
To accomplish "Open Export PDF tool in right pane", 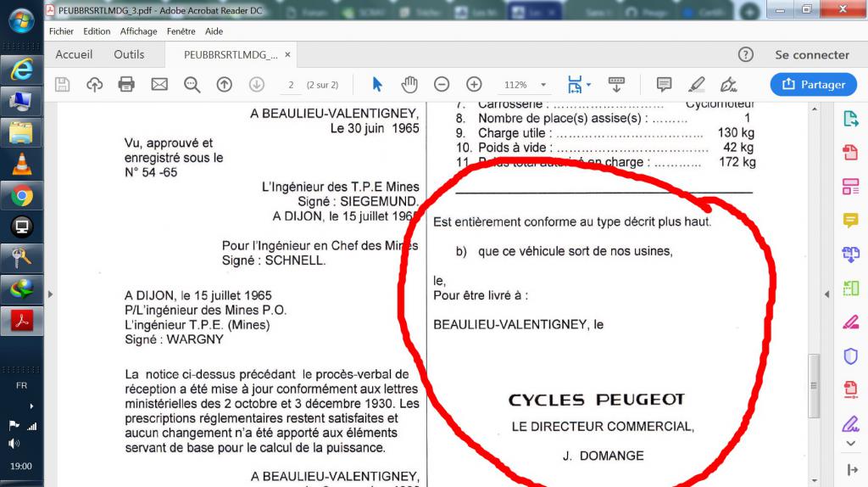I will coord(851,119).
